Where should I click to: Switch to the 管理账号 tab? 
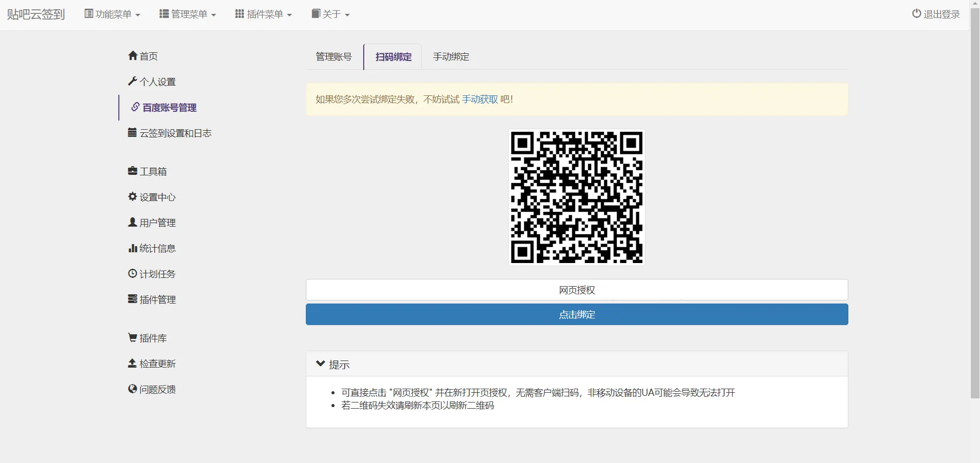[x=333, y=56]
